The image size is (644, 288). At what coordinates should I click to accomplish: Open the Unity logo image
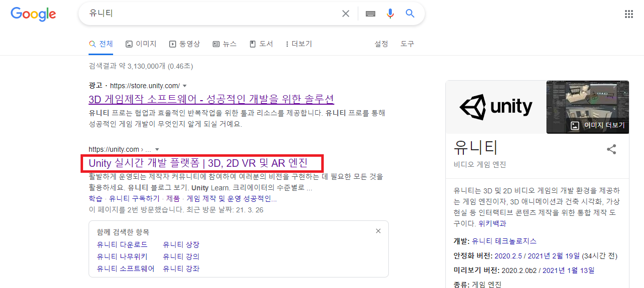(495, 107)
